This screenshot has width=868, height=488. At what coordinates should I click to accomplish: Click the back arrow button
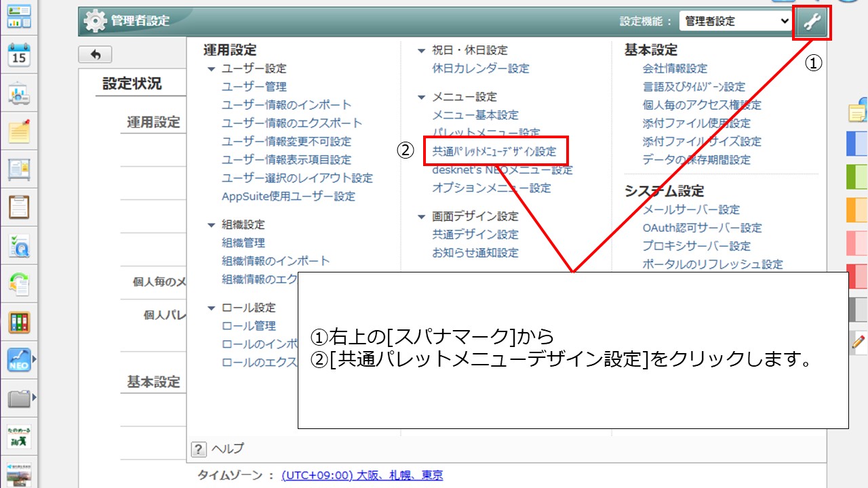(x=95, y=54)
